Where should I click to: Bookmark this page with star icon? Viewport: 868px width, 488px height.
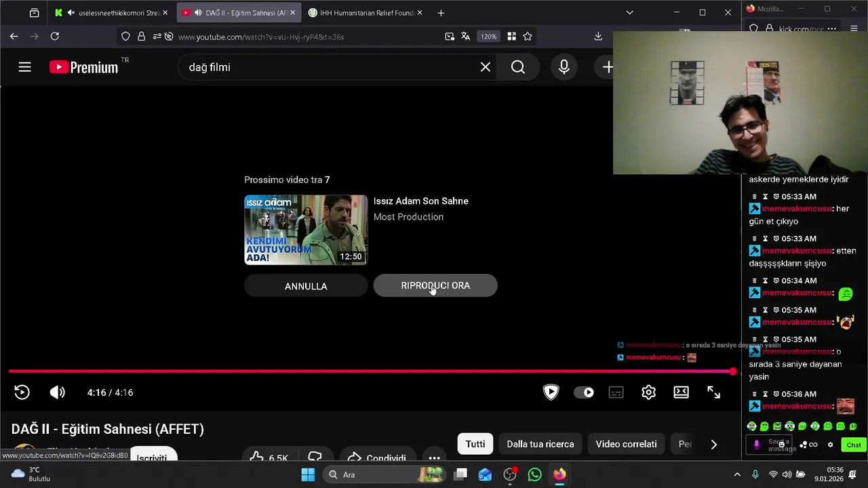(528, 37)
